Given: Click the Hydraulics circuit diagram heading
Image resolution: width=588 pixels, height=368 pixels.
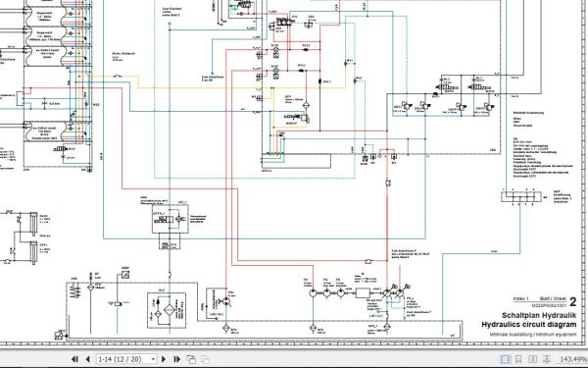Looking at the screenshot, I should (x=529, y=325).
